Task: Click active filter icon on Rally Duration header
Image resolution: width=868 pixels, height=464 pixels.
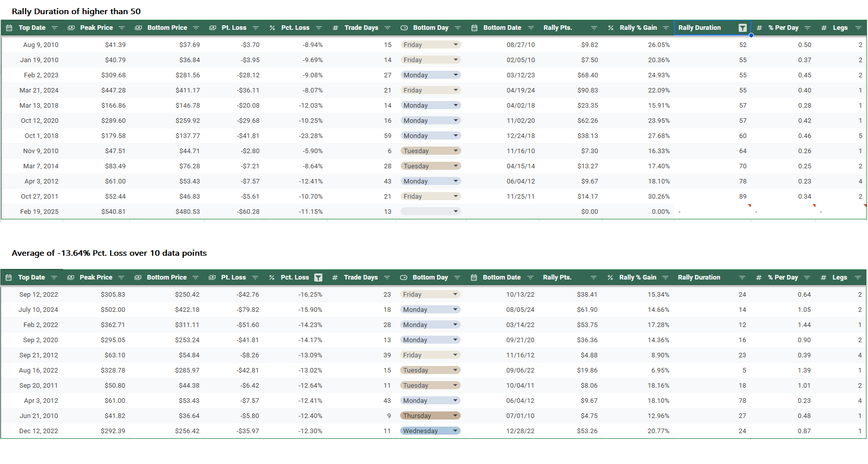Action: [742, 28]
